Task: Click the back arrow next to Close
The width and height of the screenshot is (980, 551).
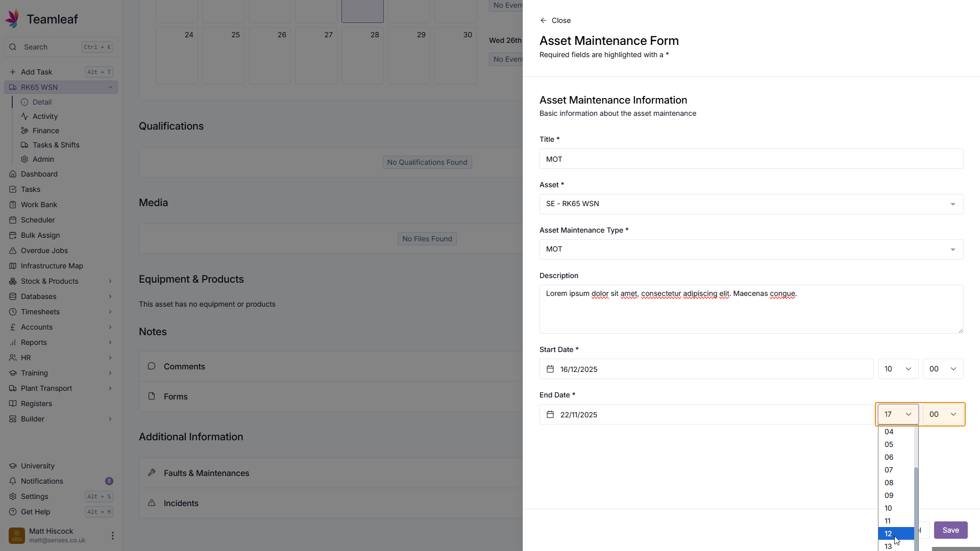Action: coord(543,20)
